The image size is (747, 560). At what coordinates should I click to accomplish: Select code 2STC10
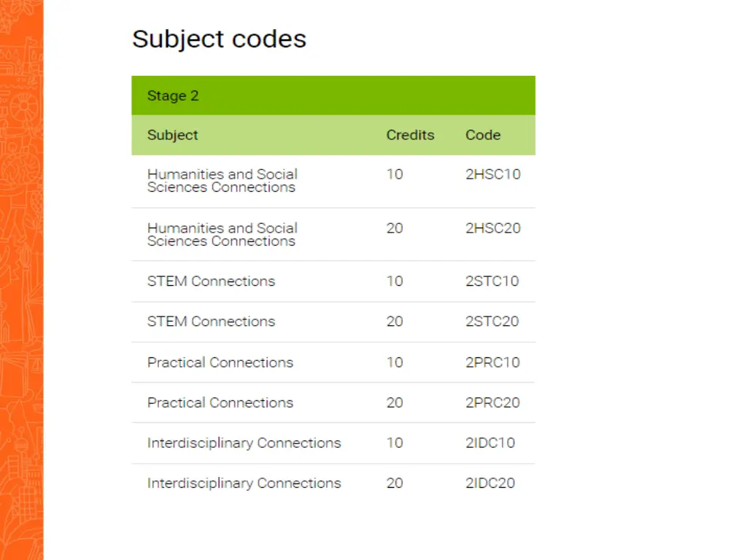coord(492,281)
